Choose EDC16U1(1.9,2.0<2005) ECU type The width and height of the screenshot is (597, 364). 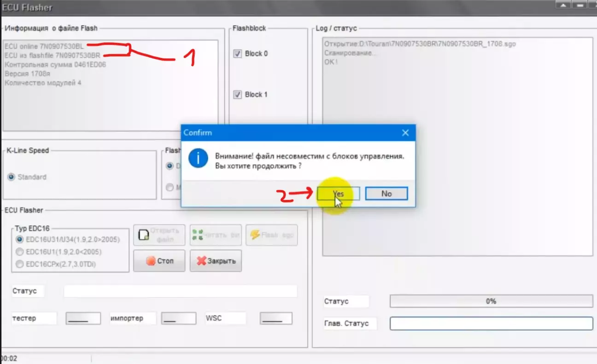19,252
